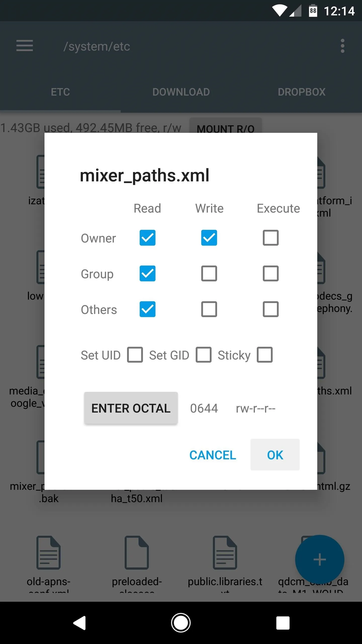Image resolution: width=362 pixels, height=644 pixels.
Task: Switch to the DOWNLOAD tab
Action: point(181,92)
